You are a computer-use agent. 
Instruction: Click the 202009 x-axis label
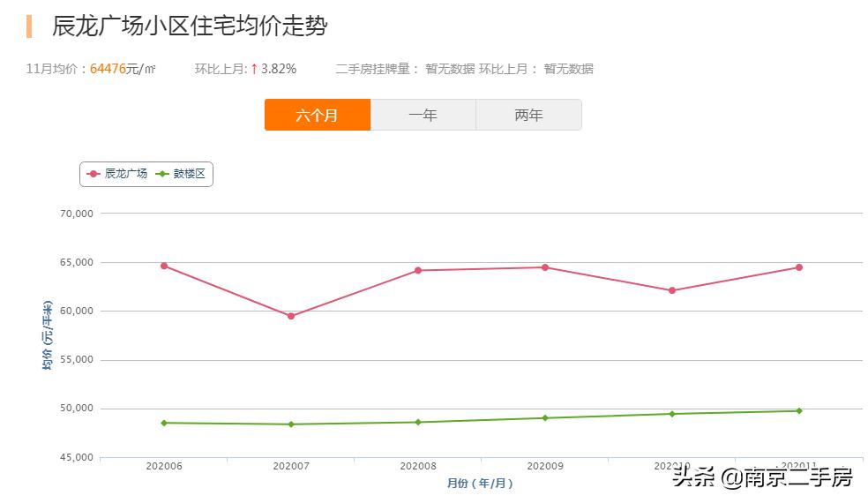pos(545,467)
